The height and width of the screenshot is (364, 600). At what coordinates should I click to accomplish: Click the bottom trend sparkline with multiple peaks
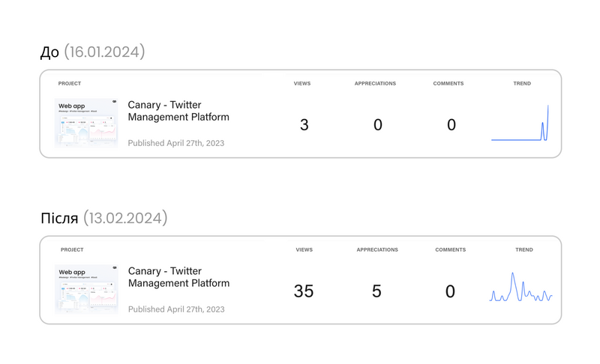click(520, 287)
